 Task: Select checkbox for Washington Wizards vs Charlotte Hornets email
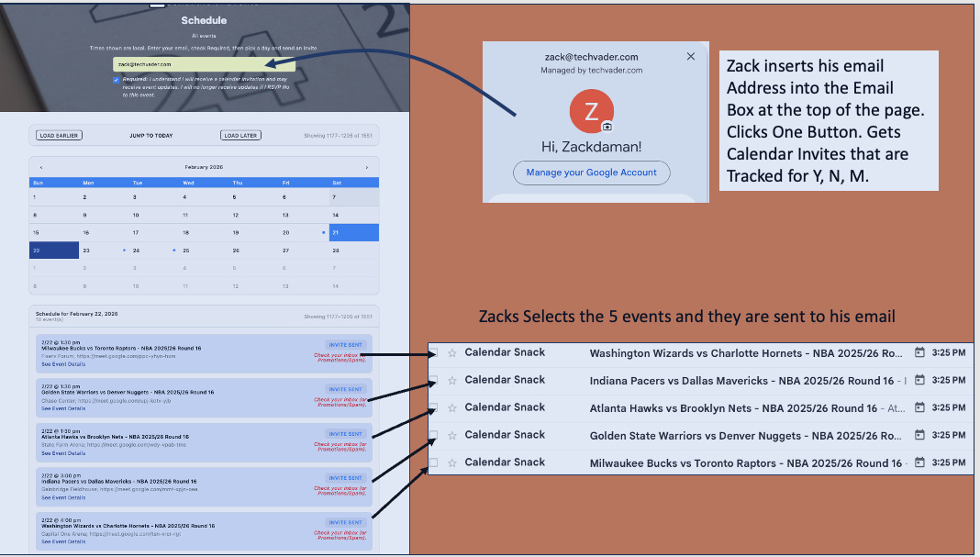click(434, 352)
